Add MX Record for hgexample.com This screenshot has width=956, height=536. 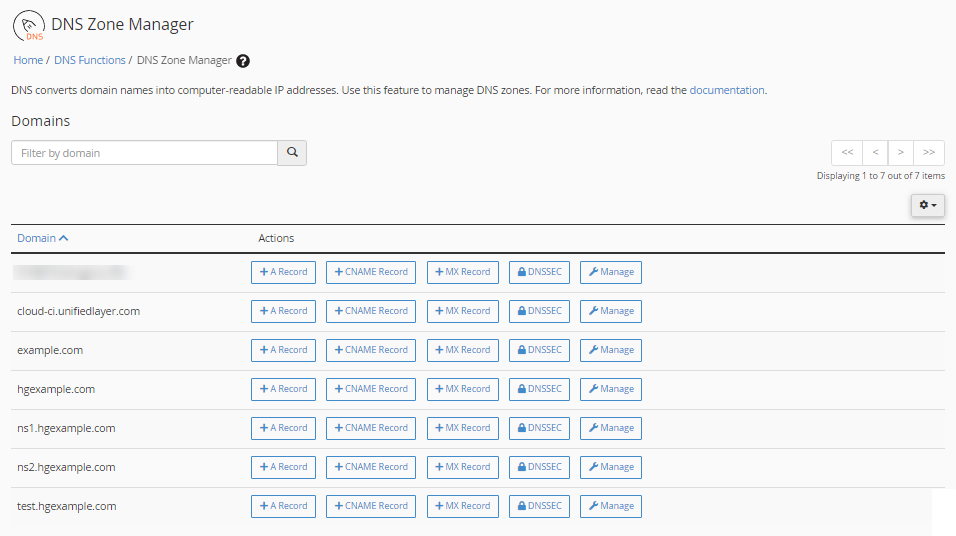point(462,389)
